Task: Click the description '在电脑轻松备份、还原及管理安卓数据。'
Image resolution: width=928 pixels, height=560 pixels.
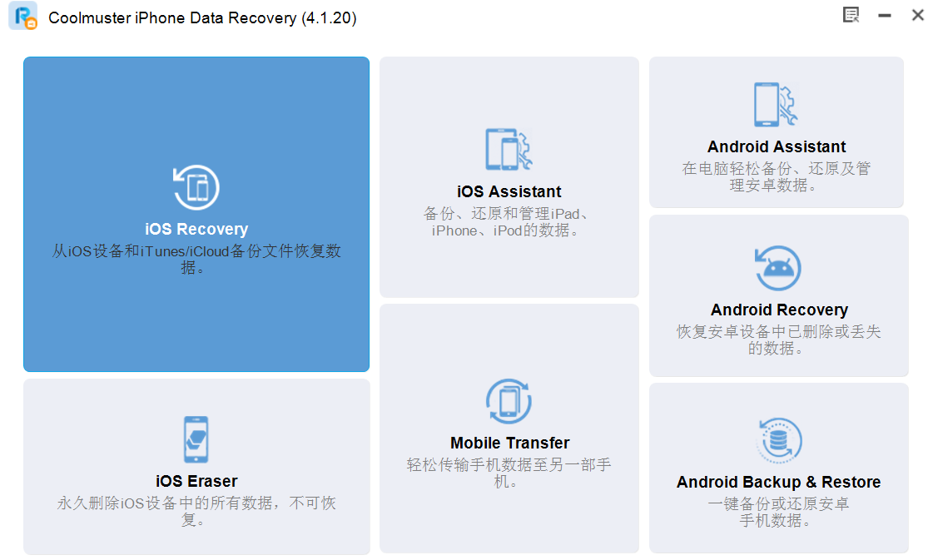Action: [x=776, y=177]
